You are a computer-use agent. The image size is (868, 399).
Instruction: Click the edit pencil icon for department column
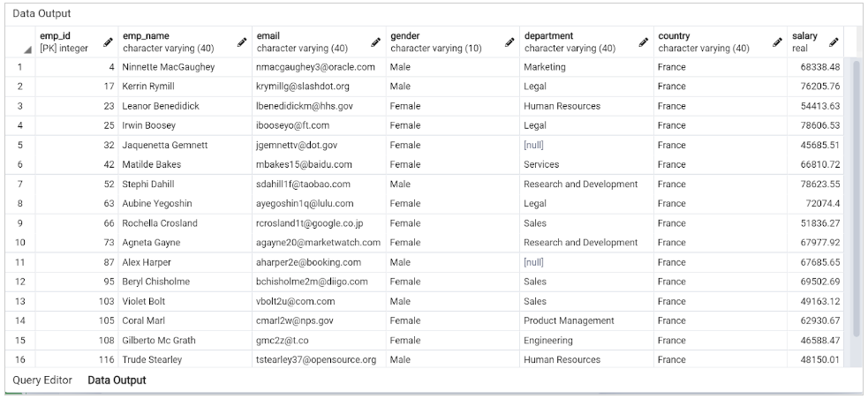pyautogui.click(x=644, y=42)
